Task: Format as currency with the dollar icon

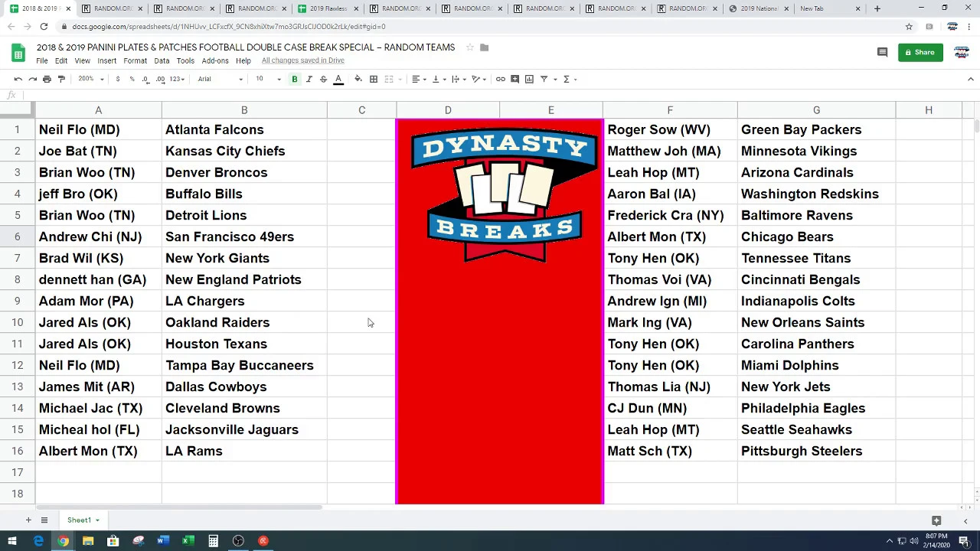Action: tap(117, 79)
